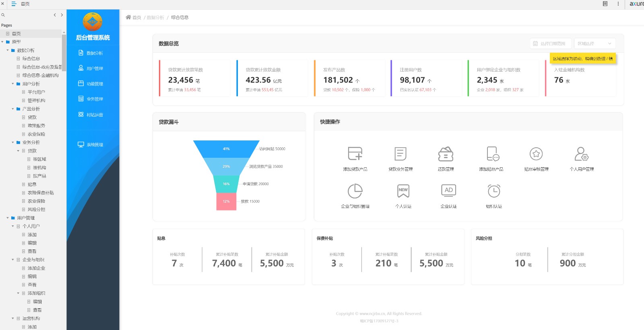
Task: Open 个人用户管理 user-gear icon
Action: (x=582, y=154)
